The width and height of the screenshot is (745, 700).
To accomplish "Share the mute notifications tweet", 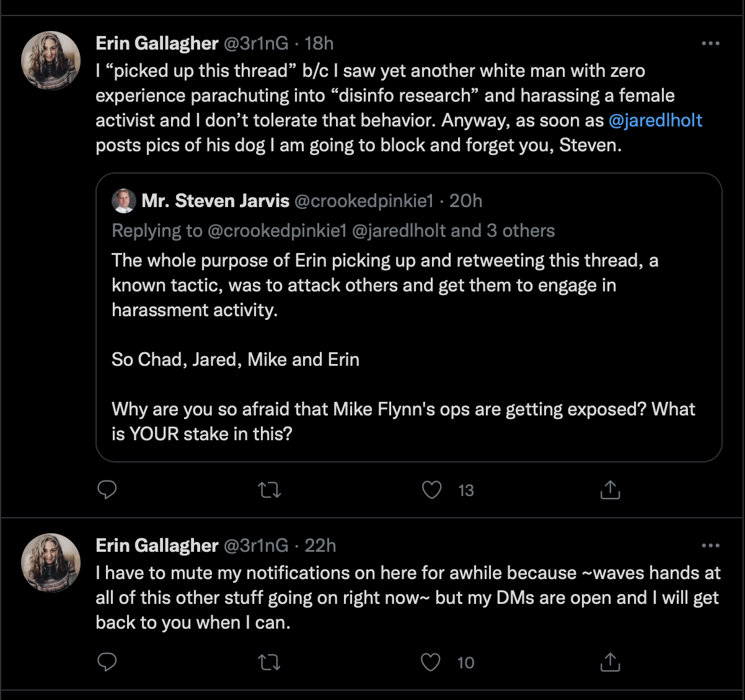I will tap(610, 663).
